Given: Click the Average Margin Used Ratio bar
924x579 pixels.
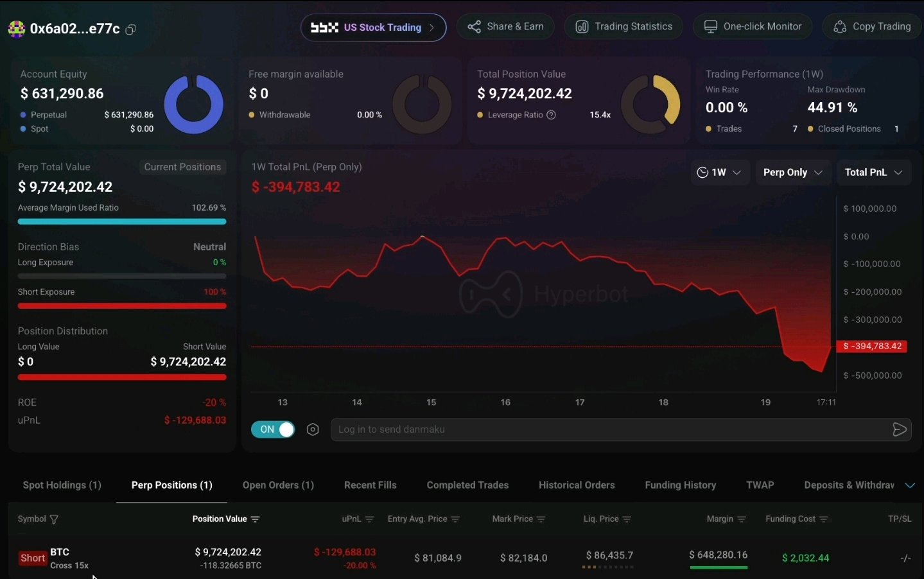Looking at the screenshot, I should pos(122,221).
